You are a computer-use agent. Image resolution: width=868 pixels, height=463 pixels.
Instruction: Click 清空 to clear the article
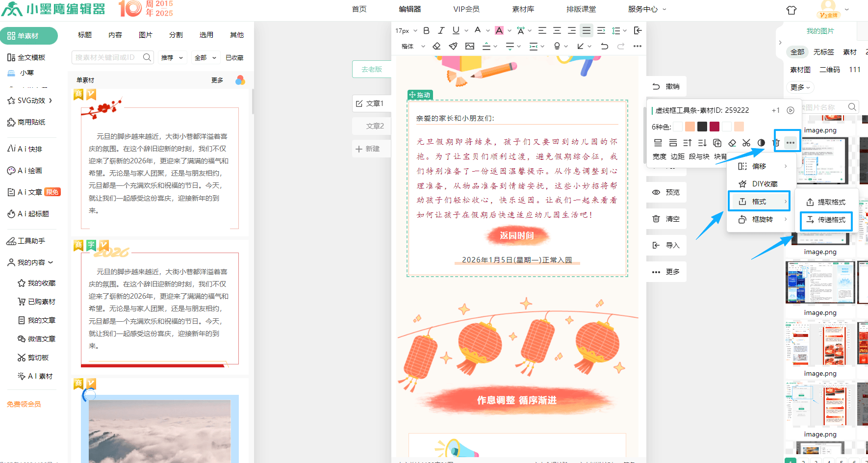pos(666,219)
